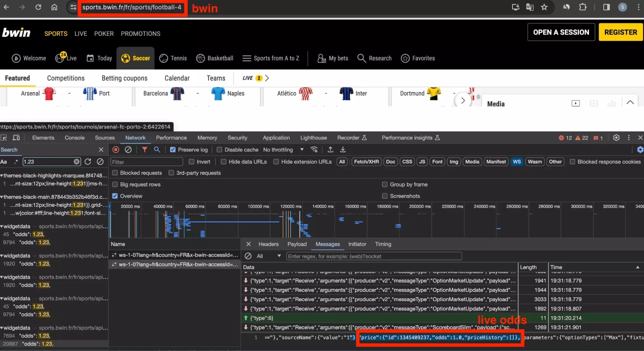Switch to the Console tab
Screen dimensions: 644x351
(74, 138)
